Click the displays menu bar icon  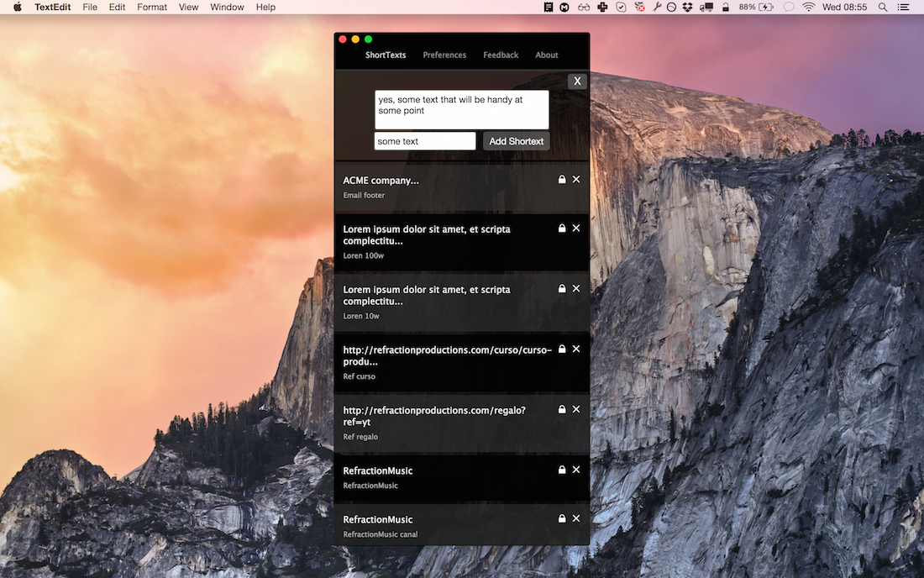click(x=706, y=7)
